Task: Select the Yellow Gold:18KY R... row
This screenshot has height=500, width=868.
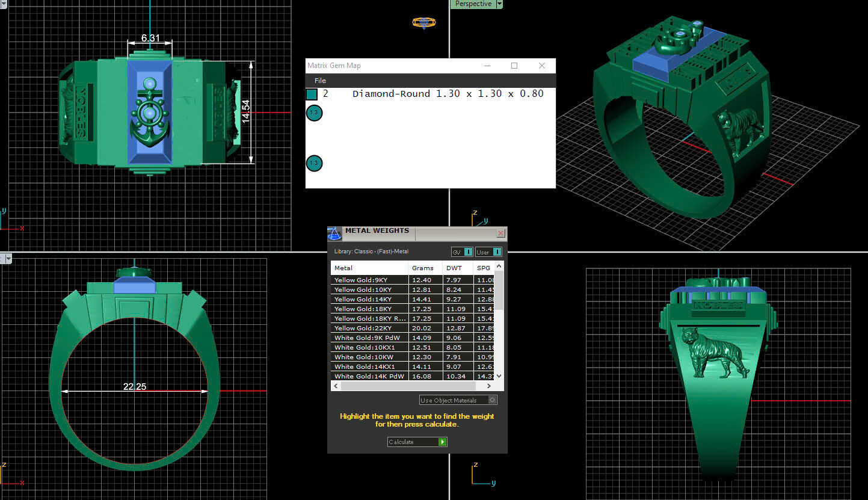Action: [x=413, y=318]
